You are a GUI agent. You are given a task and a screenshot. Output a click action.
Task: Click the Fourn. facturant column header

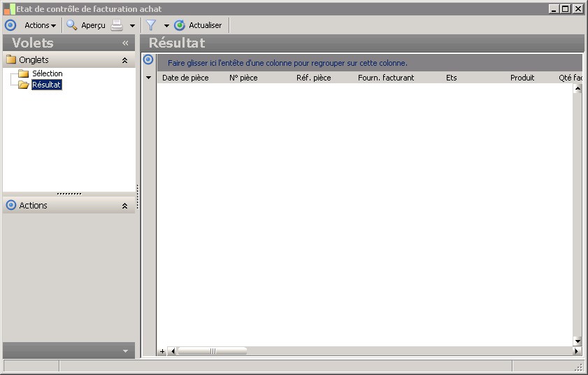click(386, 78)
